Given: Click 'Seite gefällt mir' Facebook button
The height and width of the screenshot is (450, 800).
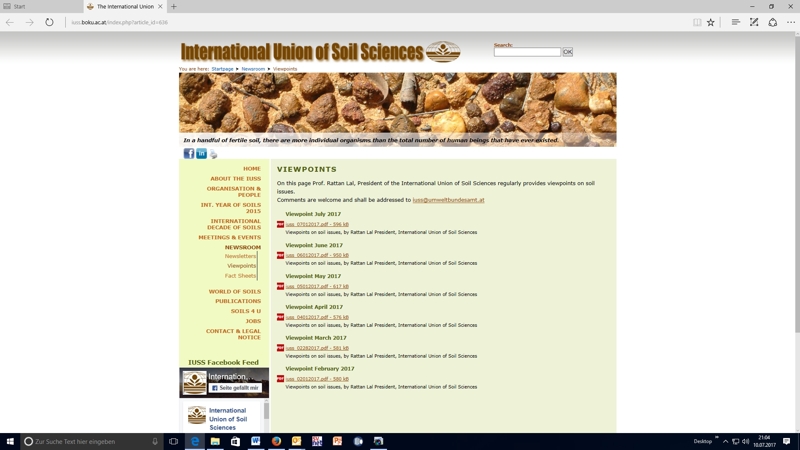Looking at the screenshot, I should 235,388.
